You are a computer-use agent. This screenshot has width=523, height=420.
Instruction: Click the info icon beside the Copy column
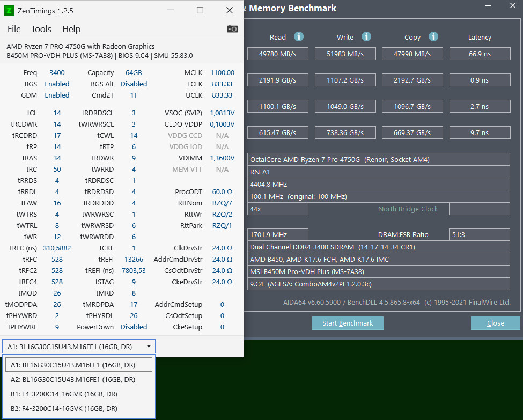pyautogui.click(x=433, y=36)
